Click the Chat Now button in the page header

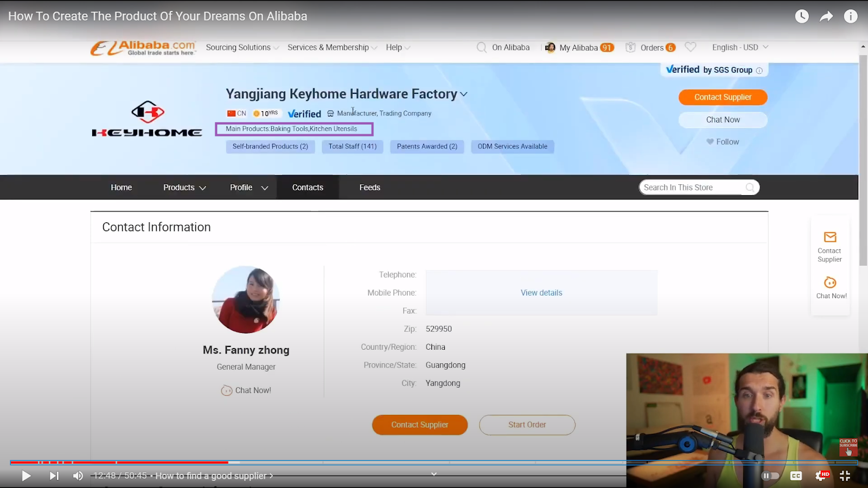723,120
